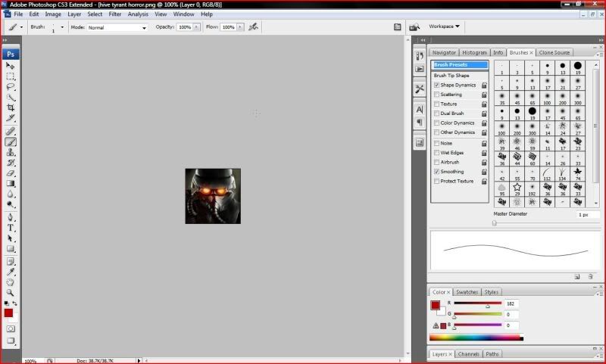
Task: Pick a color from the spectrum ramp
Action: [x=476, y=338]
